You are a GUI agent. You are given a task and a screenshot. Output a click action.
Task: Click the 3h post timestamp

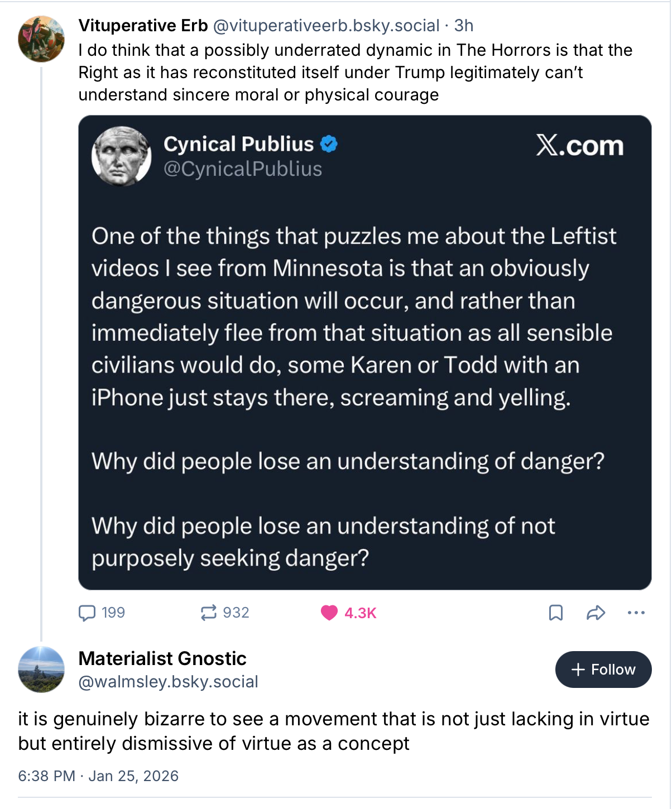[x=463, y=26]
